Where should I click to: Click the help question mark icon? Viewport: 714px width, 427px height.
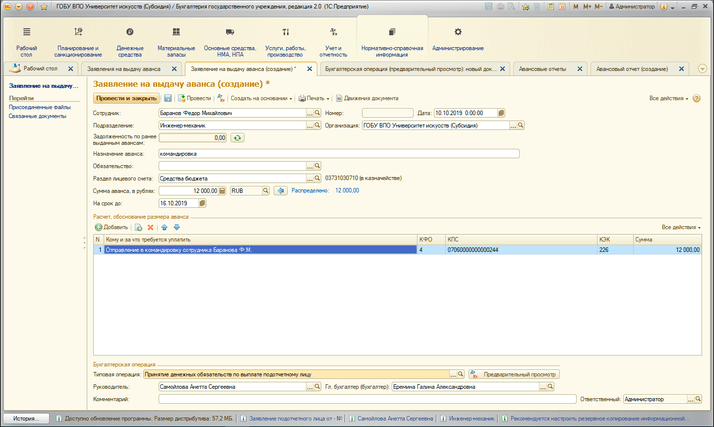pyautogui.click(x=697, y=99)
